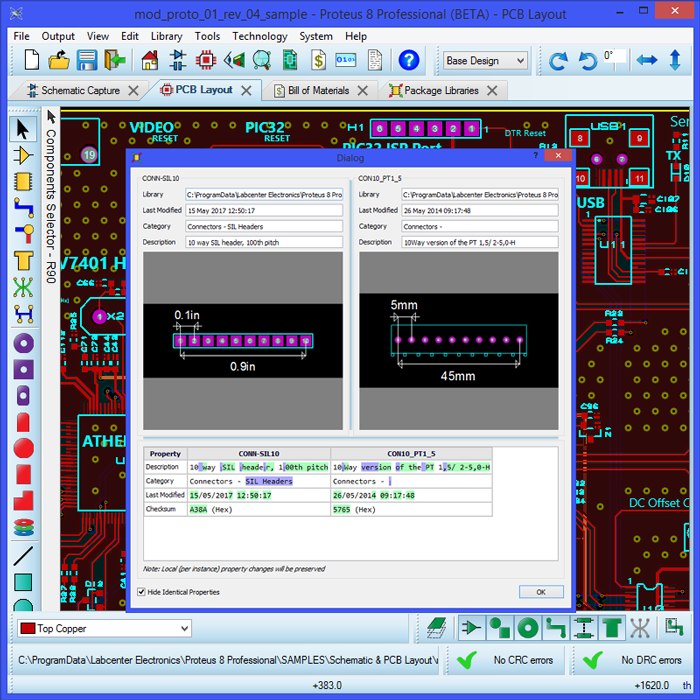Toggle the ratsnest selection filter
Image resolution: width=700 pixels, height=700 pixels.
[640, 628]
